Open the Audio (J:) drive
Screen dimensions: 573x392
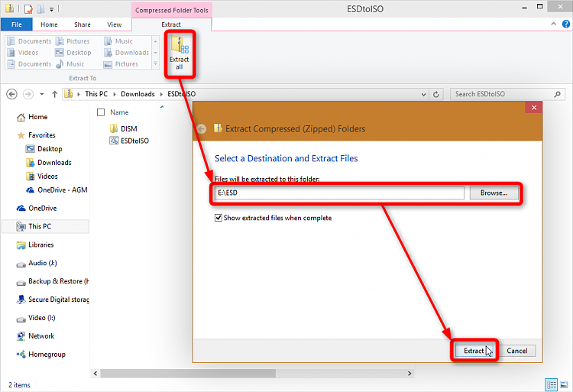[37, 263]
